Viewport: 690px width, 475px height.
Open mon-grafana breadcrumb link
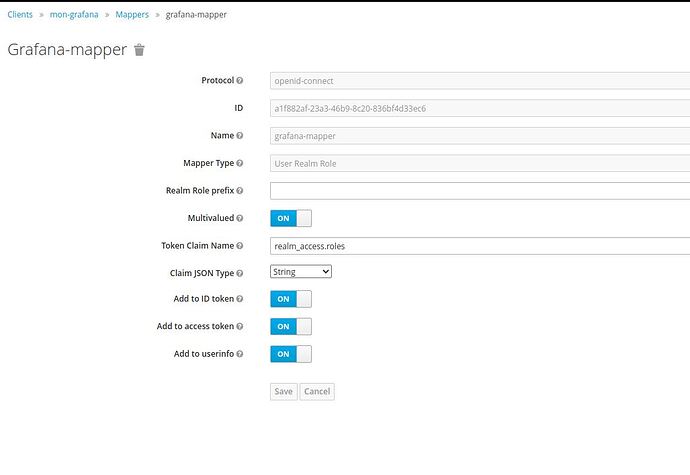[74, 15]
